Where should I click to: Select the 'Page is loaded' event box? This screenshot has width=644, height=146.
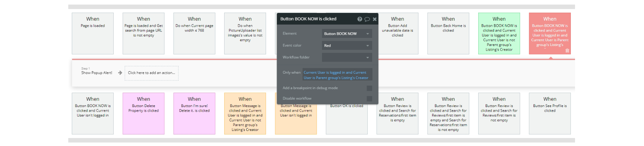click(x=93, y=33)
